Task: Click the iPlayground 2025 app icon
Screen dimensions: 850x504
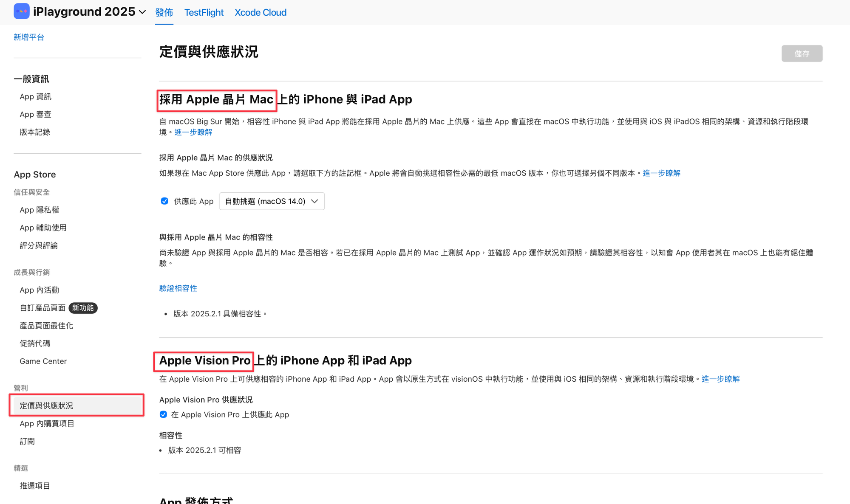Action: tap(21, 11)
